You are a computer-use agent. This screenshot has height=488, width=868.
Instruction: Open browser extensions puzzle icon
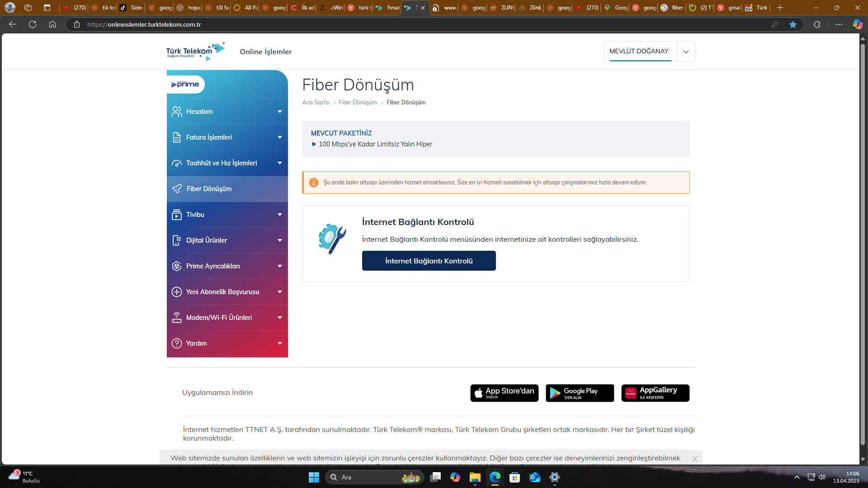click(x=817, y=24)
